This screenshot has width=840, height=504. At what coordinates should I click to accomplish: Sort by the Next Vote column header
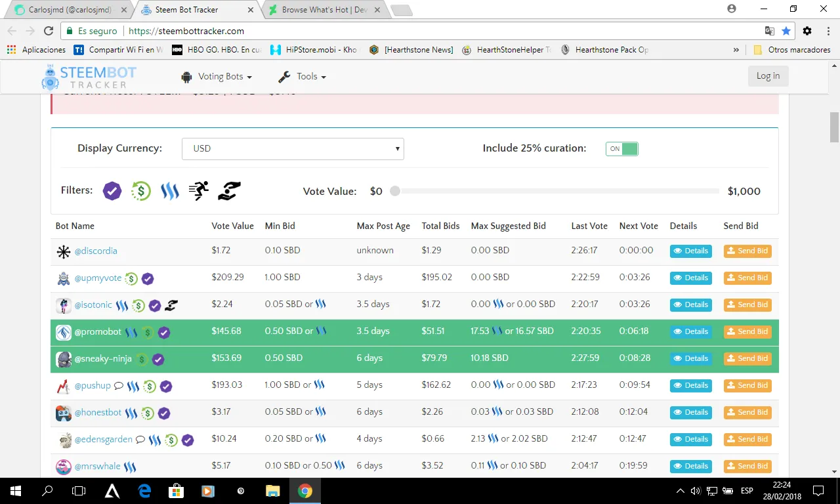(639, 226)
